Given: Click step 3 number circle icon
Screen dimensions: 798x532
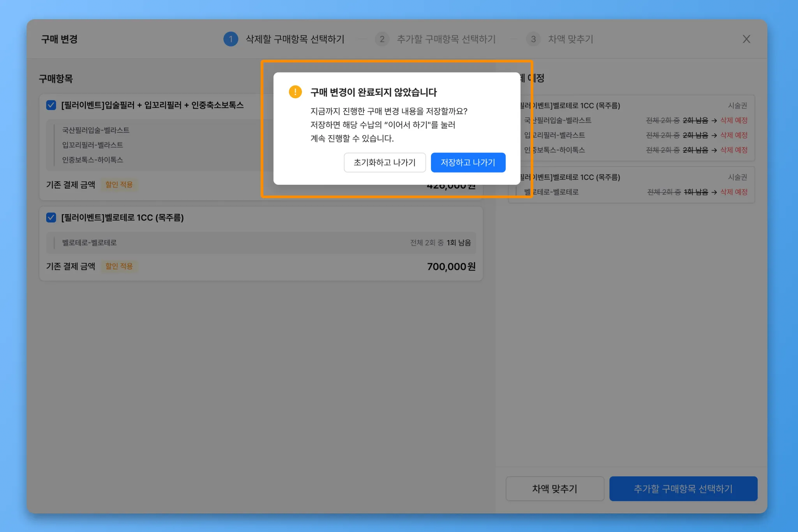Looking at the screenshot, I should click(x=533, y=39).
